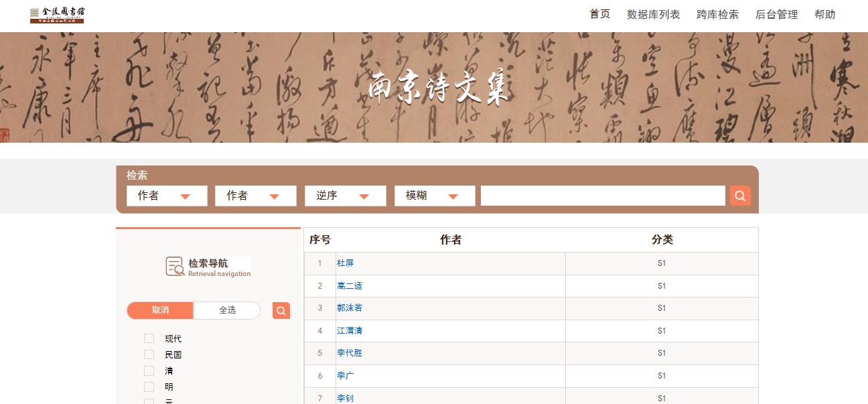Expand the 逆序 sort order dropdown
This screenshot has height=404, width=868.
[x=346, y=196]
